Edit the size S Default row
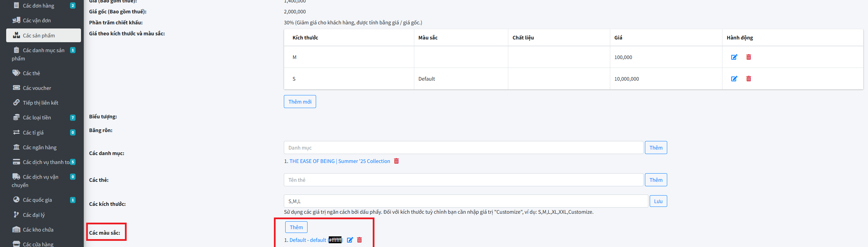 coord(734,79)
